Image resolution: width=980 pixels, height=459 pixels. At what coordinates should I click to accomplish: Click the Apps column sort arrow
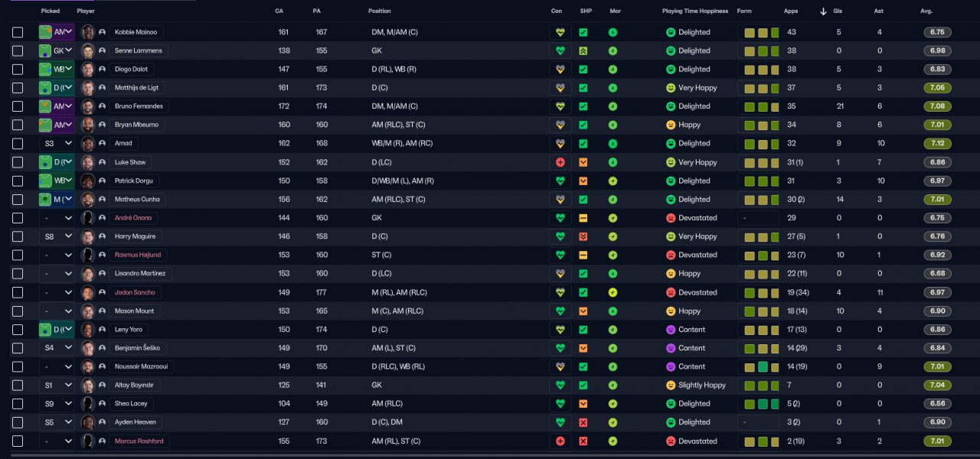[x=823, y=11]
